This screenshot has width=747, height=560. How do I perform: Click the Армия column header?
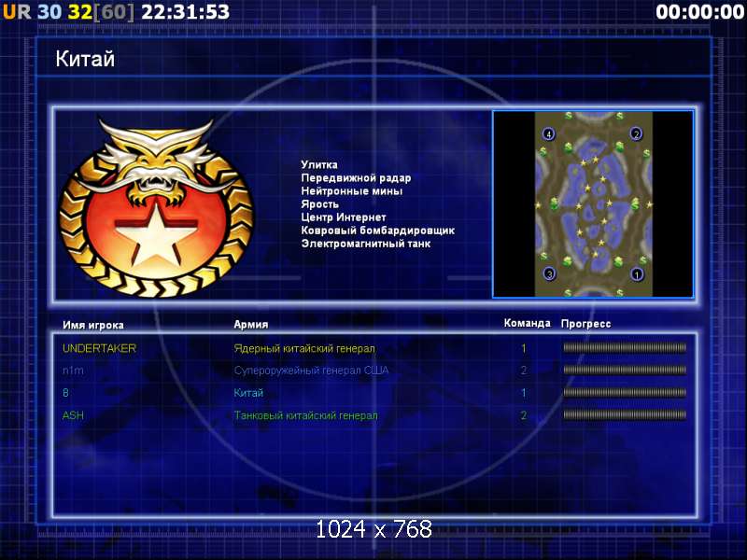(250, 324)
